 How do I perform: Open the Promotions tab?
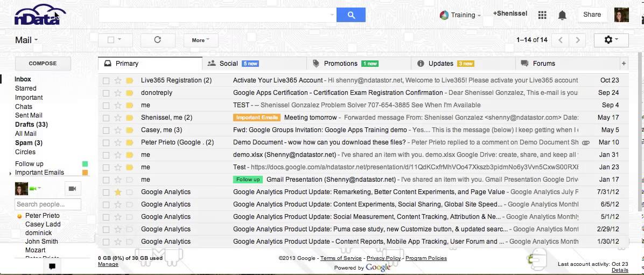[359, 63]
